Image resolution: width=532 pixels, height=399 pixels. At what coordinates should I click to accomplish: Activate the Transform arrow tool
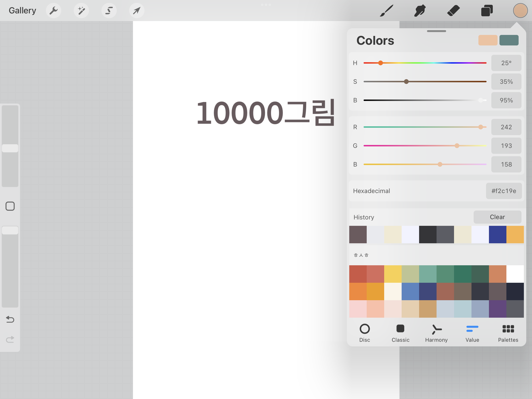point(137,11)
